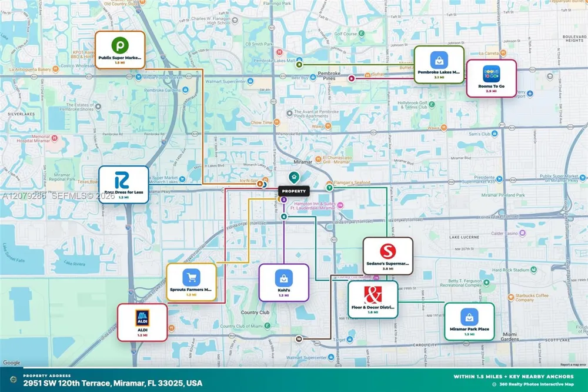Click the Lake Lucerne map label
588x392 pixels.
pyautogui.click(x=464, y=237)
